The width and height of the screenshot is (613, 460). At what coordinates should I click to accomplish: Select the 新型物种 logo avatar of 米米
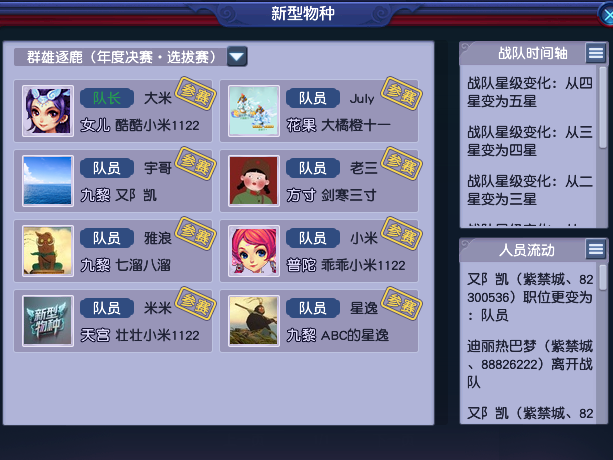click(x=48, y=321)
